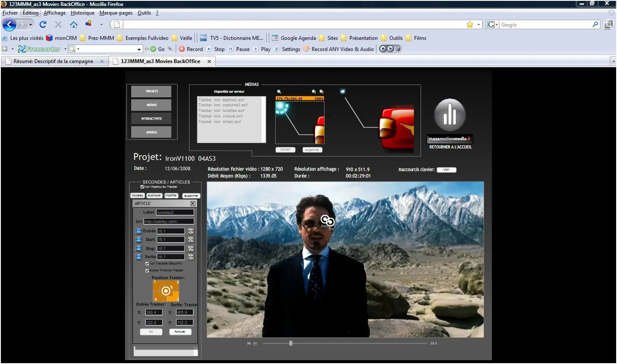This screenshot has width=617, height=364.
Task: Click the blue Sortie time capture button
Action: click(138, 256)
